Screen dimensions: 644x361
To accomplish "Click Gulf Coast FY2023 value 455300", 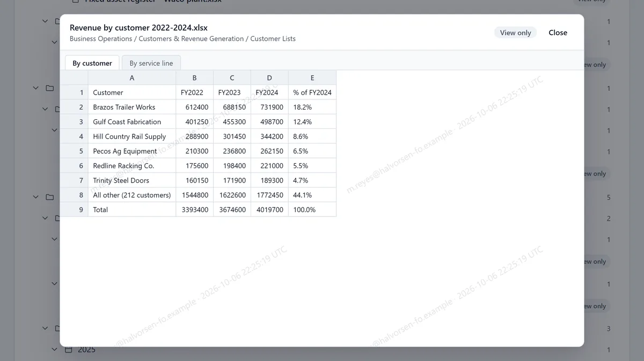I will point(232,122).
